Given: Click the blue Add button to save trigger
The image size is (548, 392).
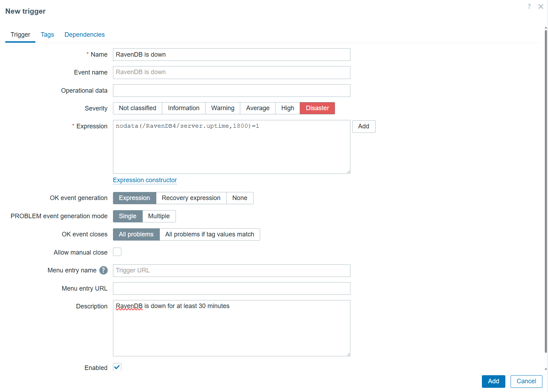Looking at the screenshot, I should coord(493,381).
